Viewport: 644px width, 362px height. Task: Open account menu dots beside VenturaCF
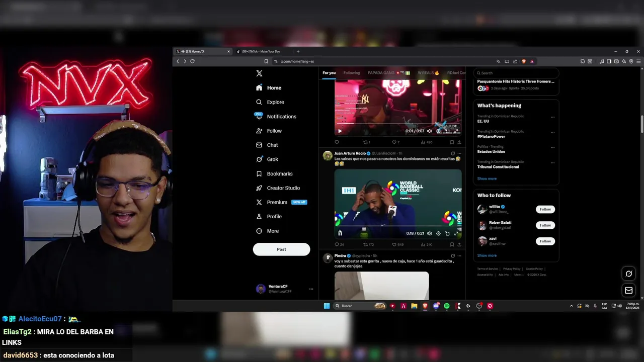pyautogui.click(x=311, y=289)
